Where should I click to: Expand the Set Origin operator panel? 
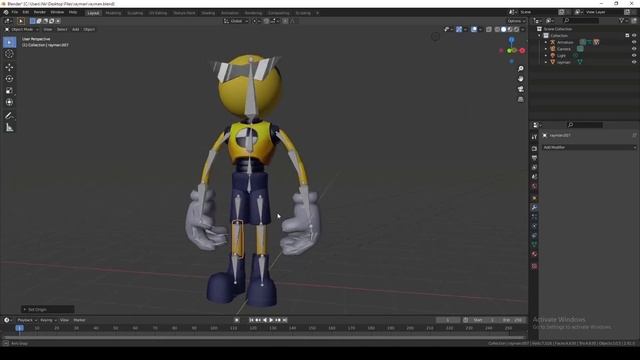pyautogui.click(x=48, y=309)
